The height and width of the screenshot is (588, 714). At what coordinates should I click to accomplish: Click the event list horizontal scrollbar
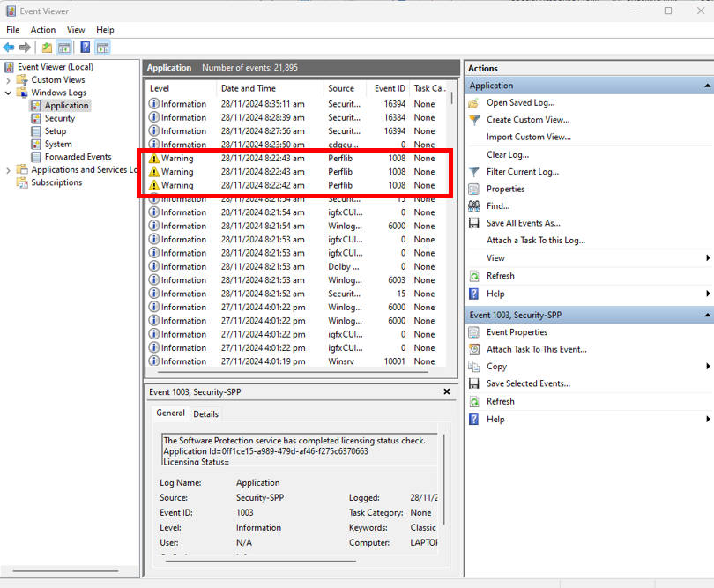[x=294, y=372]
